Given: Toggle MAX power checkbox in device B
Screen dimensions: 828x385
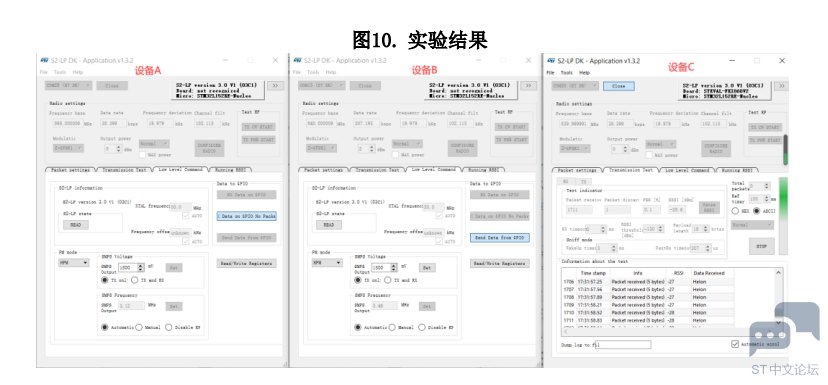Looking at the screenshot, I should click(x=396, y=155).
